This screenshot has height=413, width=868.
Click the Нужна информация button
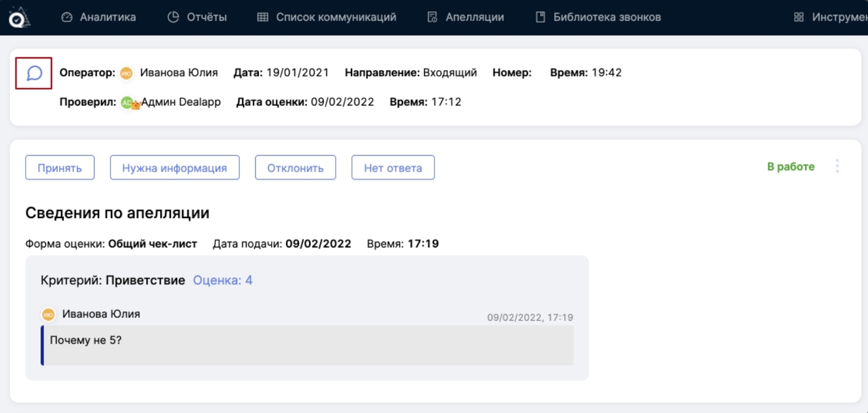click(x=174, y=168)
